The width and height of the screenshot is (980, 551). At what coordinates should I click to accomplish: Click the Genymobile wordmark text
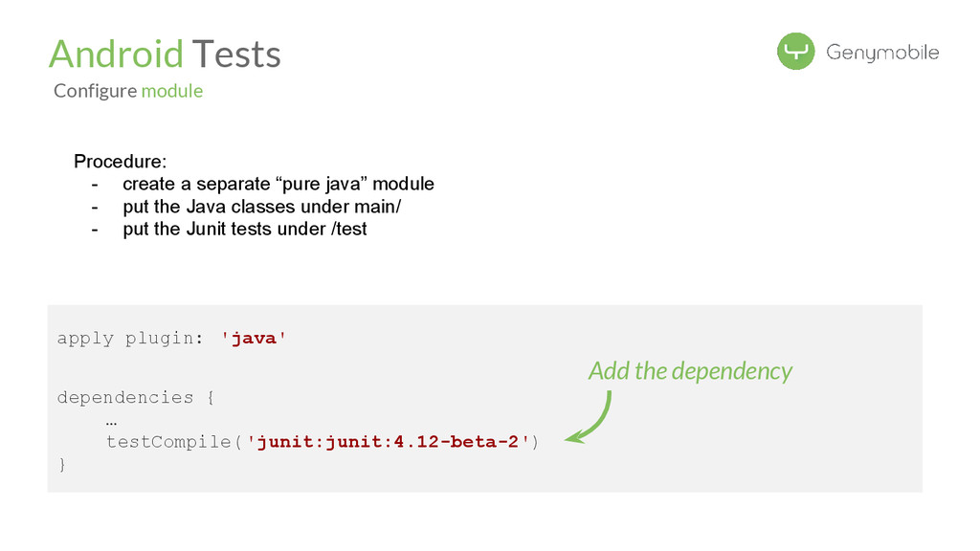pyautogui.click(x=881, y=54)
